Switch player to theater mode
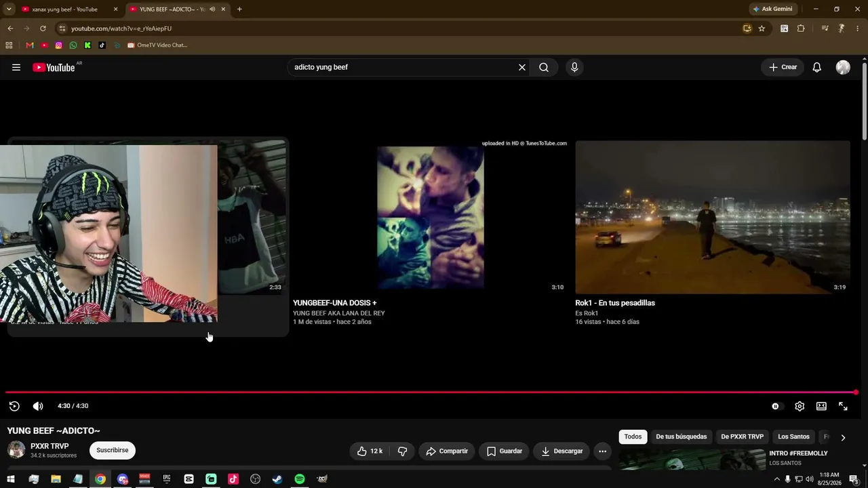The image size is (868, 488). (x=821, y=406)
